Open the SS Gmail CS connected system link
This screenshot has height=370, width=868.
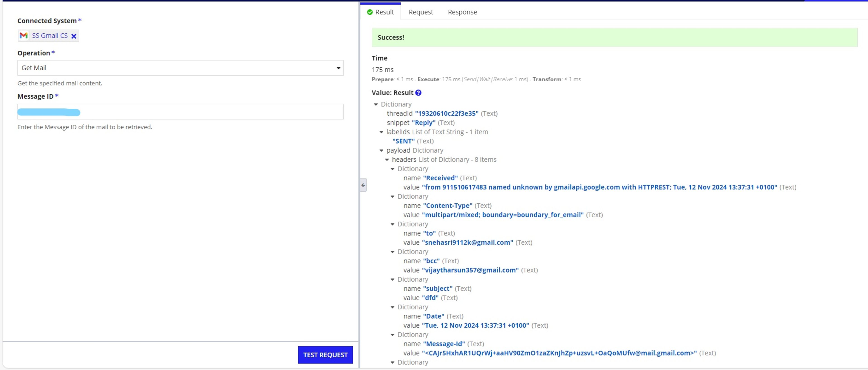[50, 35]
